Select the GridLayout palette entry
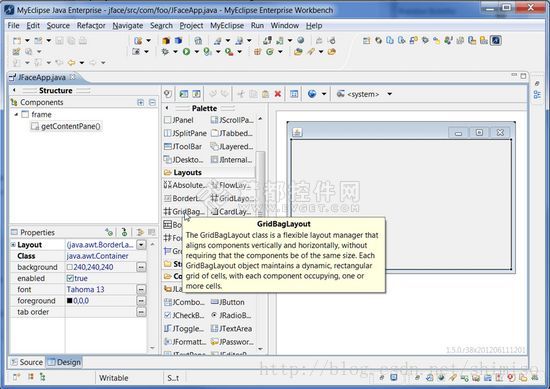The image size is (550, 389). [232, 199]
